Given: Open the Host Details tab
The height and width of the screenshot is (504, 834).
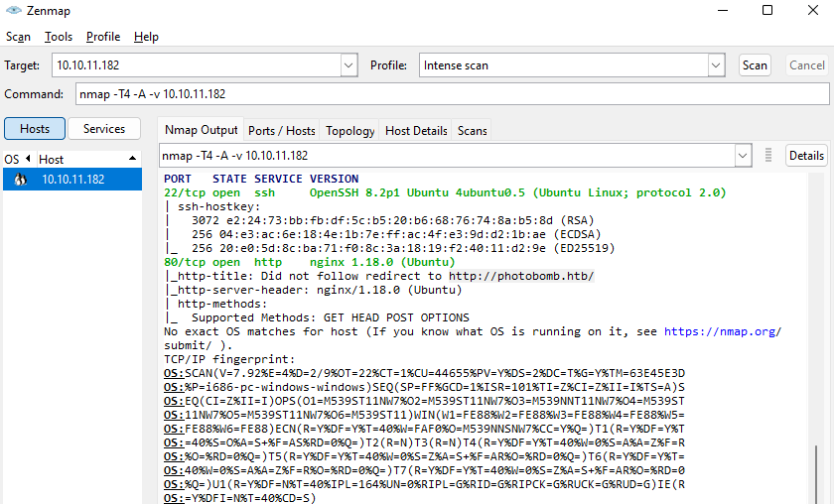Looking at the screenshot, I should 416,131.
